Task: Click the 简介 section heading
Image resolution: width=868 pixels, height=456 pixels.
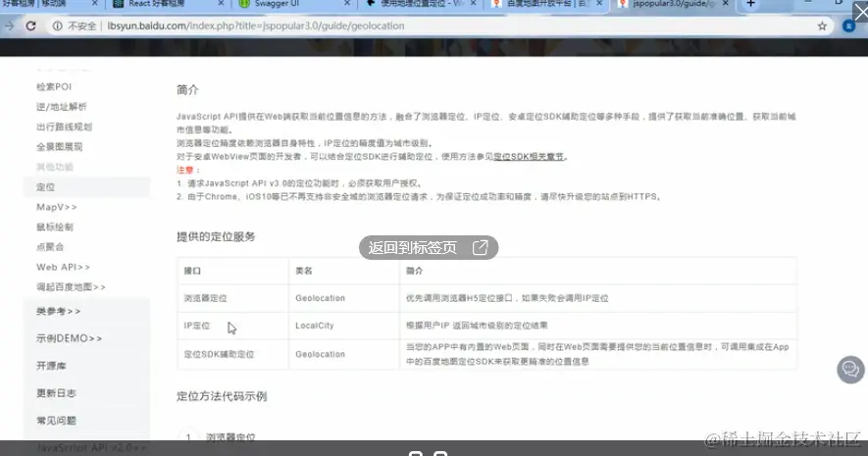Action: coord(187,89)
